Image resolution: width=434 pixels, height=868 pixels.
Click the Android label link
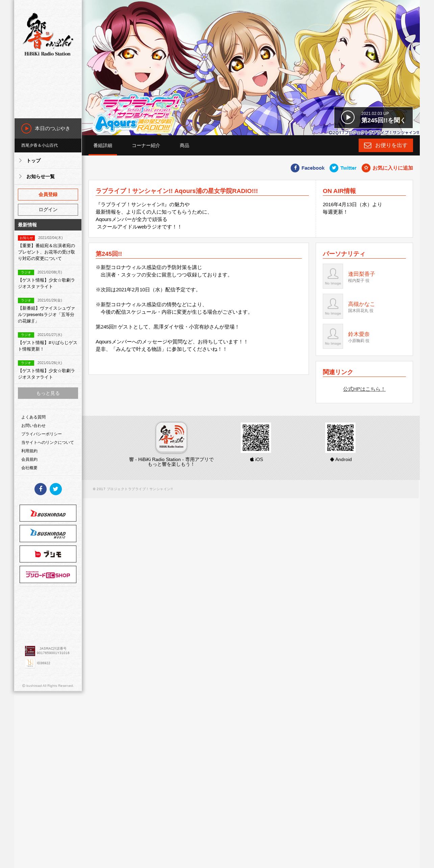341,459
